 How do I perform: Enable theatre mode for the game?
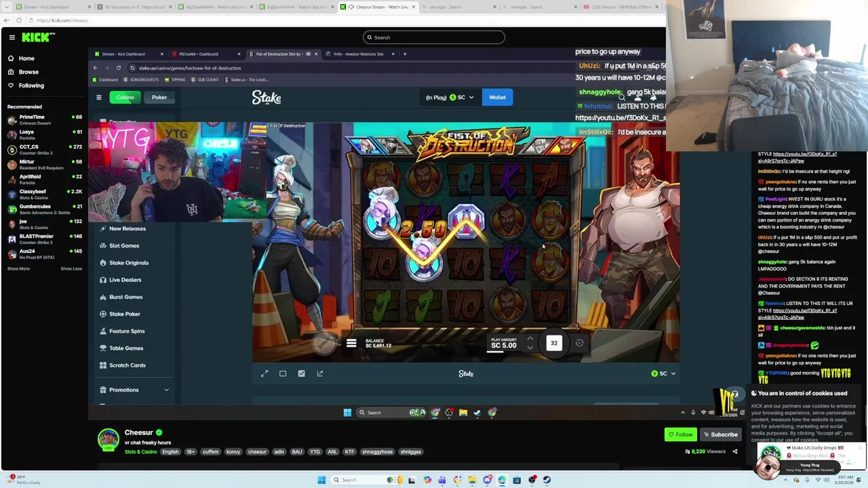[283, 373]
